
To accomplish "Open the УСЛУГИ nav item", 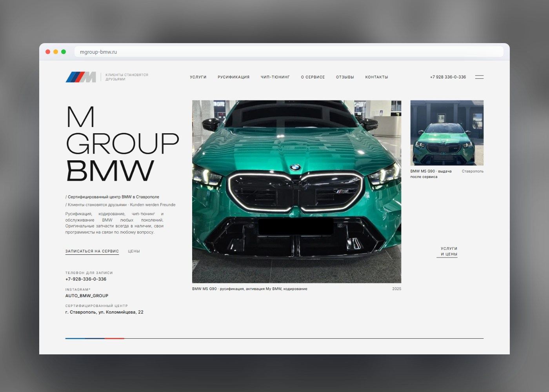I will pyautogui.click(x=198, y=77).
